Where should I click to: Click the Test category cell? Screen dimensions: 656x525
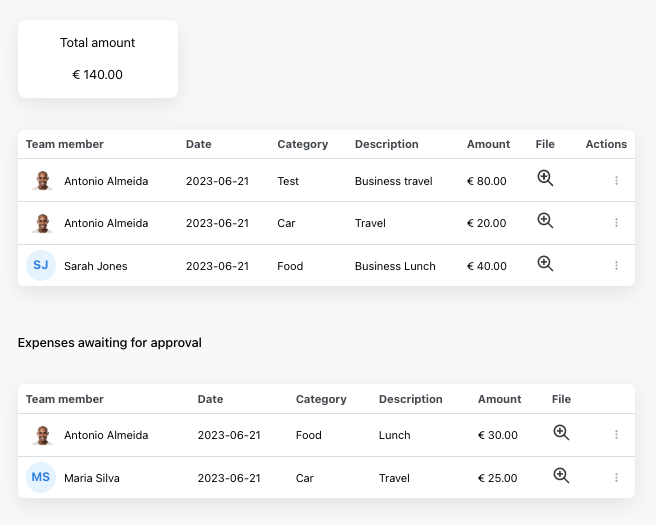point(288,181)
